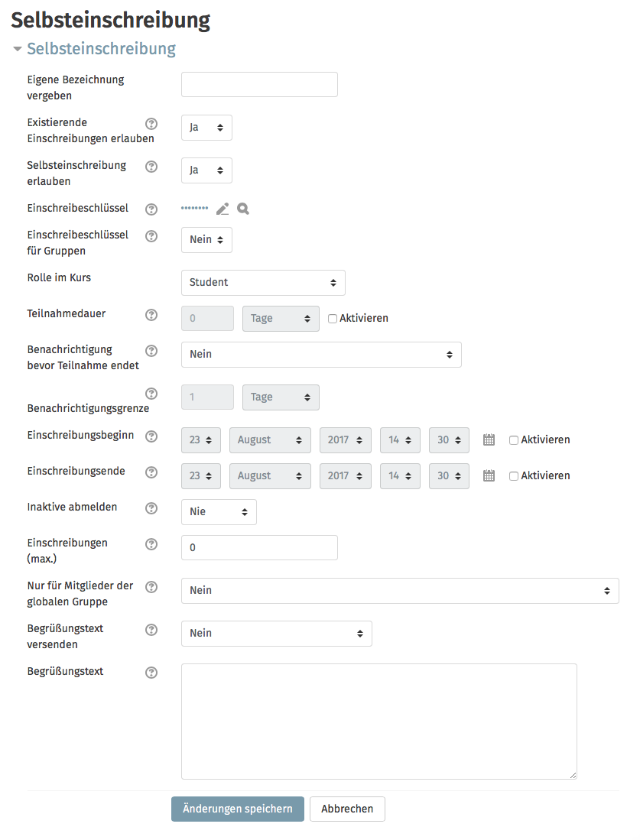640x840 pixels.
Task: Click the pencil icon to edit Einschreibeschlüssel
Action: pyautogui.click(x=223, y=209)
